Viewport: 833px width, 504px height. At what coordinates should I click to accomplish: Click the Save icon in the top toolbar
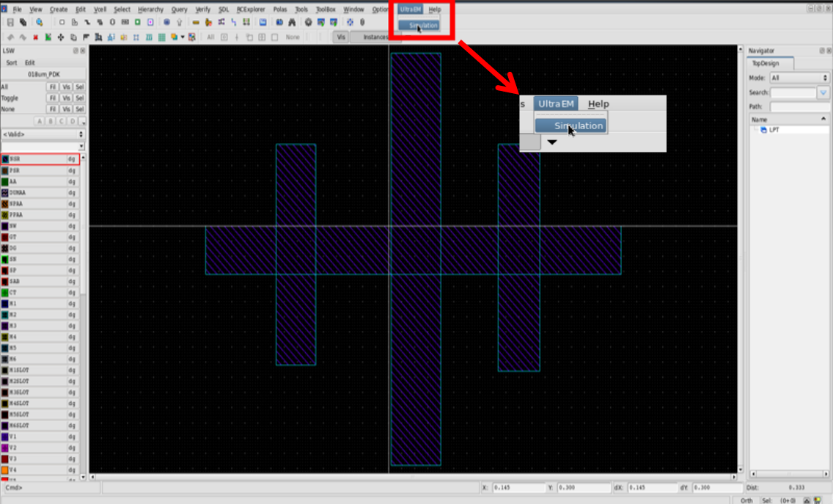point(10,21)
